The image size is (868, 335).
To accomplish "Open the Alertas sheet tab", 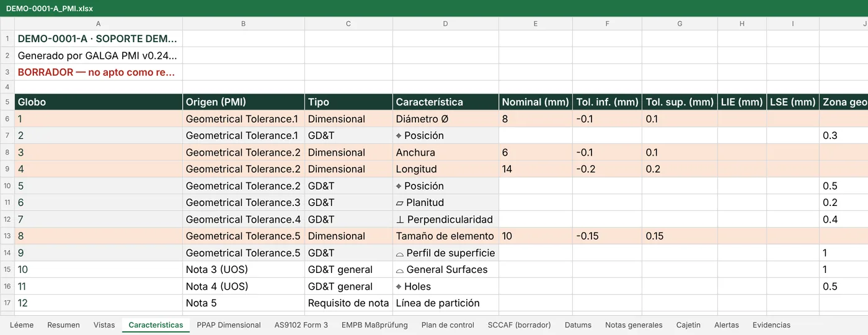I will point(727,325).
